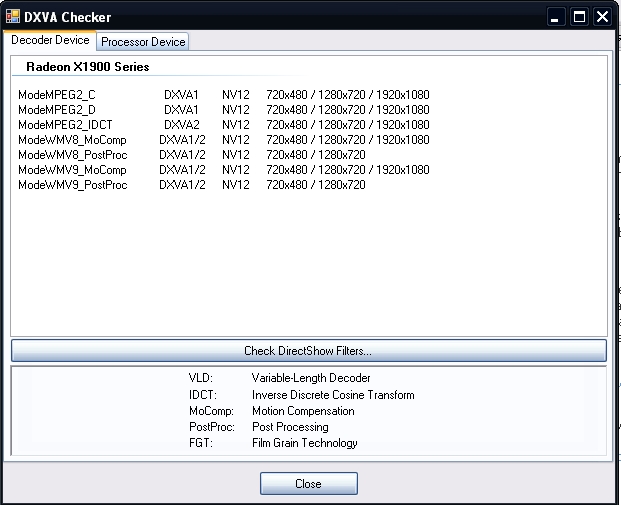Select the ModeMPEG2_D entry

[224, 110]
